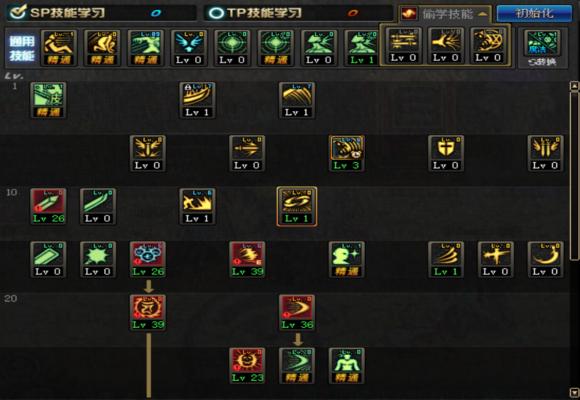Screen dimensions: 580x400
Task: Select the red demon face skill Lv 23
Action: (247, 365)
